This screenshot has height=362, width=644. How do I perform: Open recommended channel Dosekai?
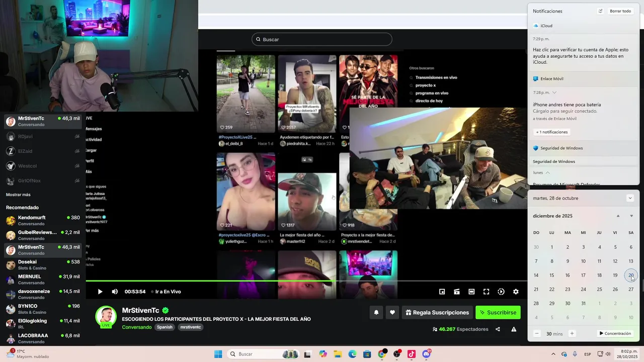click(x=43, y=264)
